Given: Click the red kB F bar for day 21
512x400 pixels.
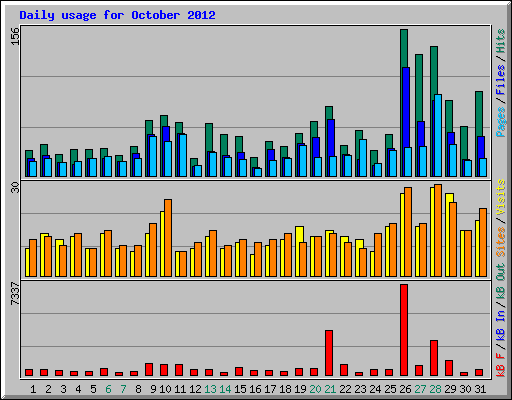Looking at the screenshot, I should 329,353.
